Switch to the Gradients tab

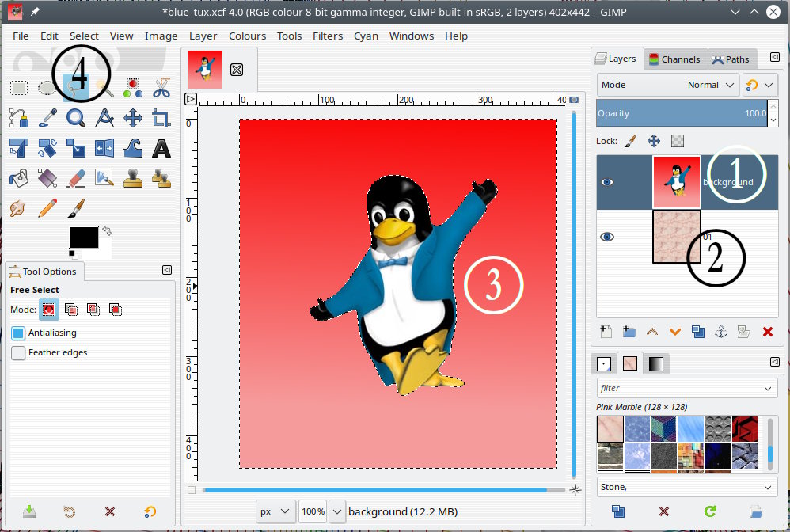(656, 363)
